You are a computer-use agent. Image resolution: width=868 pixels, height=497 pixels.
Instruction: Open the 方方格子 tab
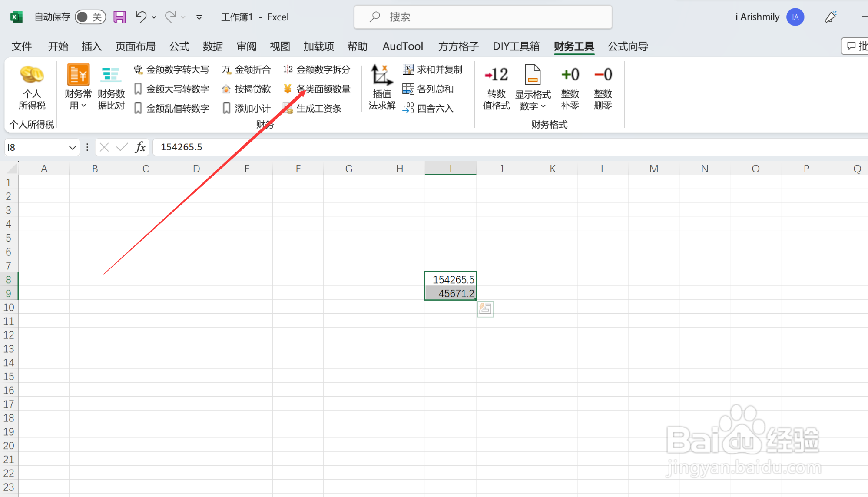[458, 46]
